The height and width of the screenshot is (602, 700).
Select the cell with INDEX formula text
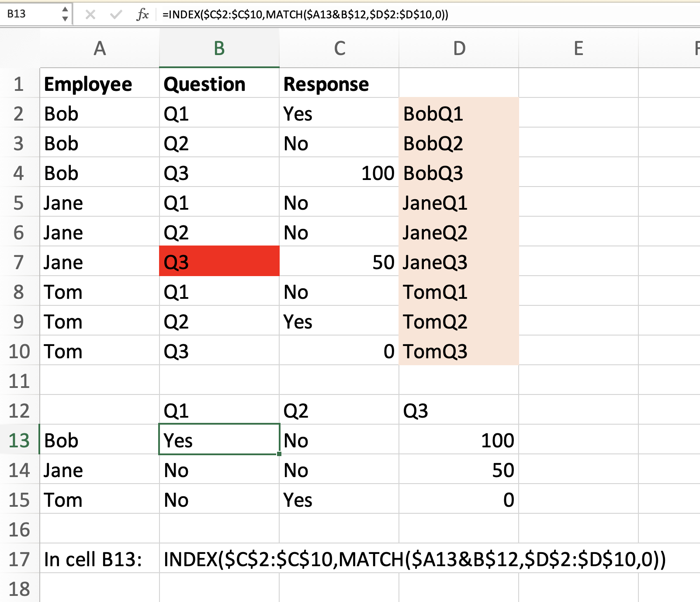point(414,558)
